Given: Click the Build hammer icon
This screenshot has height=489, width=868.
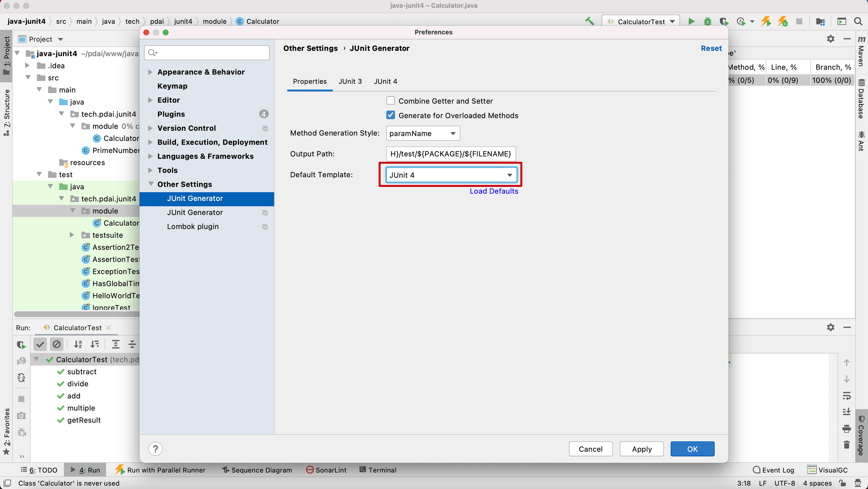Looking at the screenshot, I should click(589, 21).
